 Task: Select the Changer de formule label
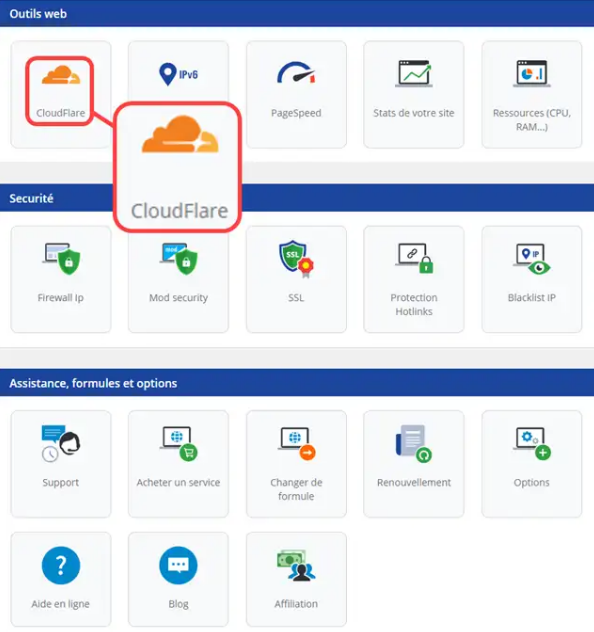click(x=296, y=489)
